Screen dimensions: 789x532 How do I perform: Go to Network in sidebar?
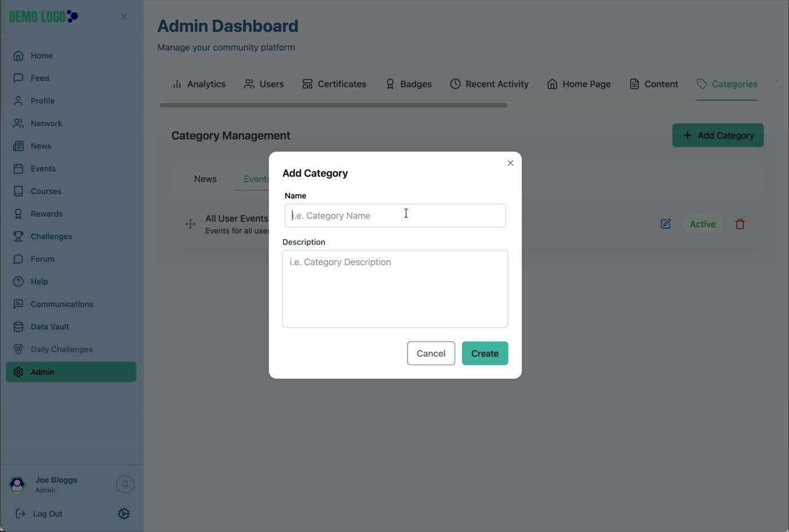pyautogui.click(x=71, y=123)
